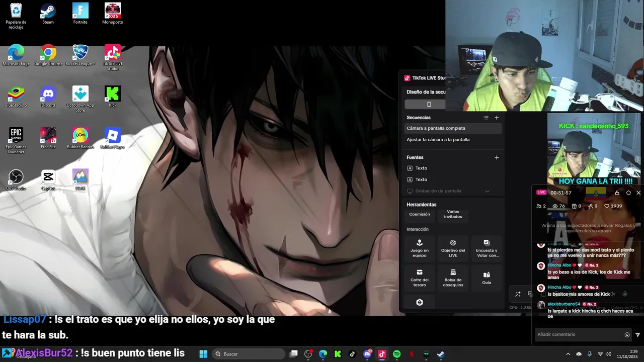Select scene Cámara a pantalla completa
644x362 pixels.
tap(453, 128)
